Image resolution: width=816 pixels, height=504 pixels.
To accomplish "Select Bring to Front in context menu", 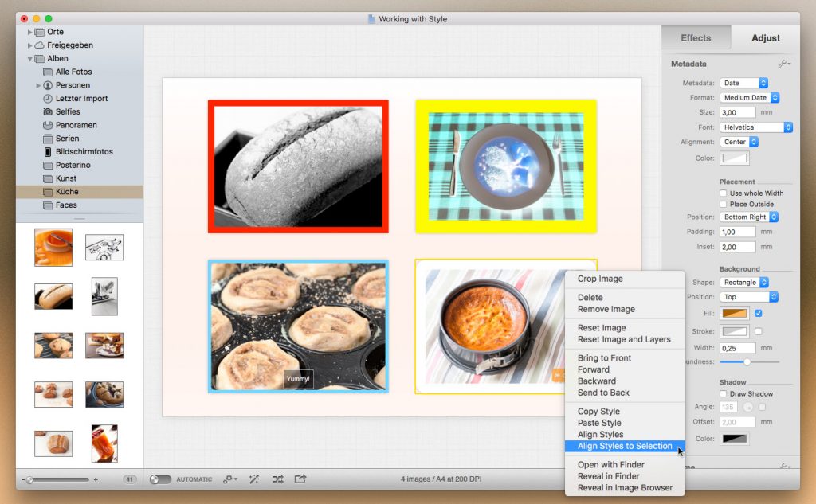I will point(625,357).
